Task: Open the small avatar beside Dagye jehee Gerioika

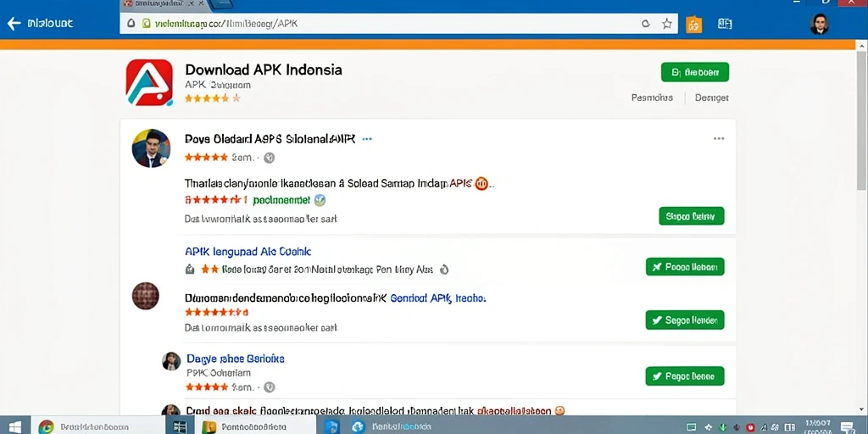Action: tap(171, 361)
